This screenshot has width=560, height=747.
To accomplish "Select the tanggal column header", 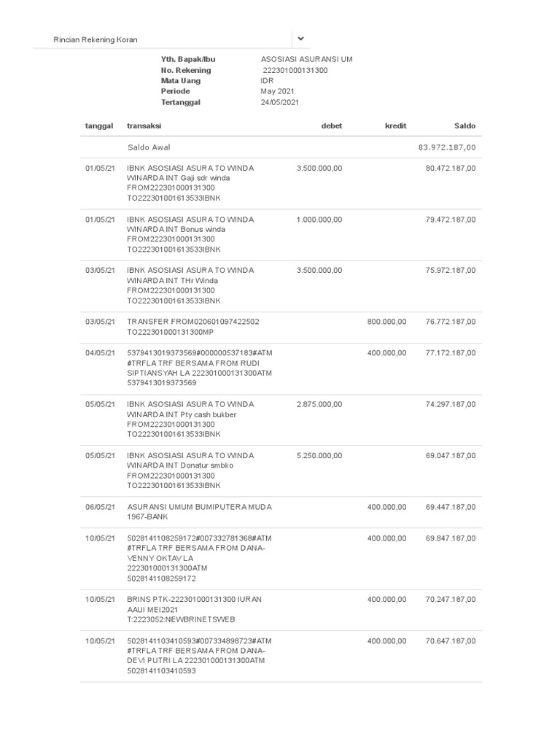I will pos(99,125).
